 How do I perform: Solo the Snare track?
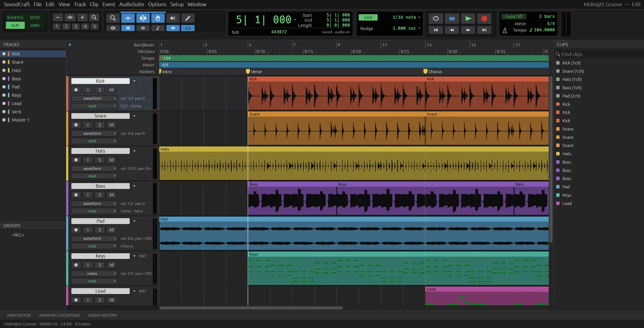(100, 125)
